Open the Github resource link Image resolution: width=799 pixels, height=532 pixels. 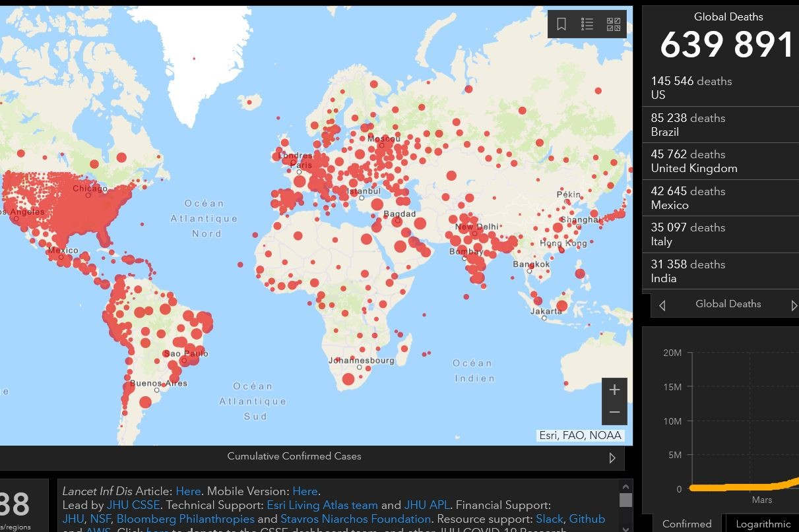[587, 519]
